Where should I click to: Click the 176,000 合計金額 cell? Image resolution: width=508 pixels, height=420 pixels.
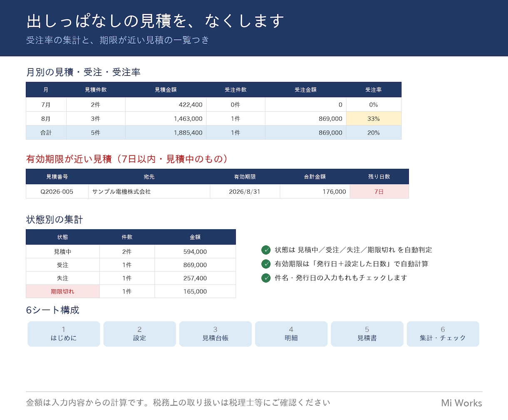[315, 192]
